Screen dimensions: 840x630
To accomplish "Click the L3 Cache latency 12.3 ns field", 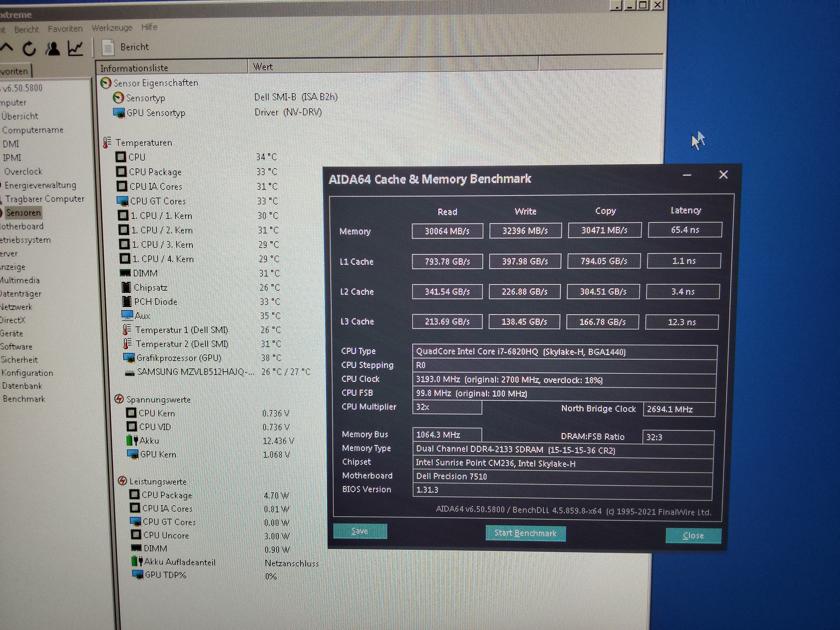I will [682, 322].
